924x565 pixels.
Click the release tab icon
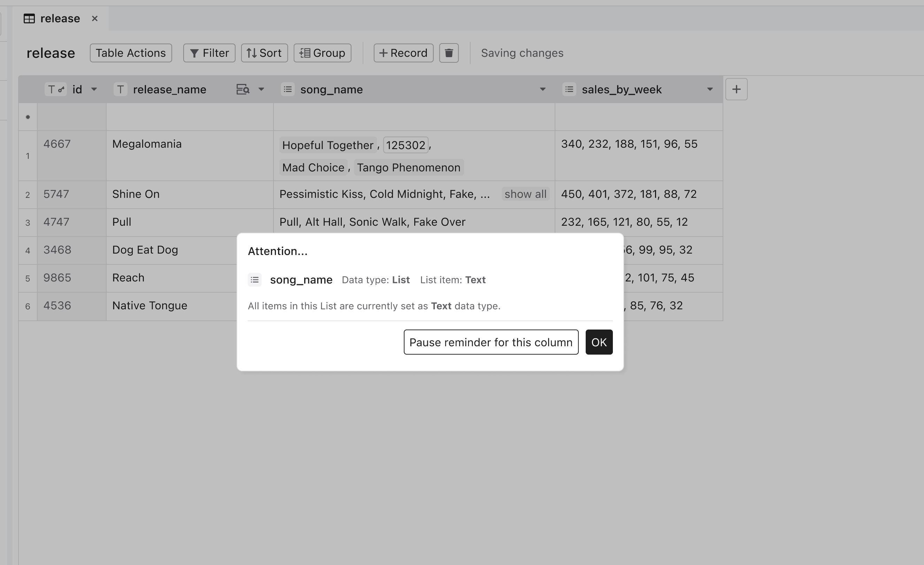click(x=30, y=18)
